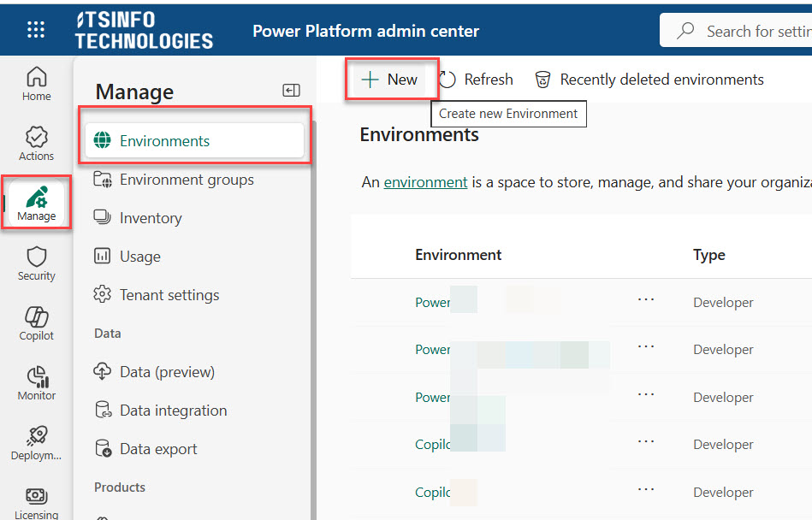This screenshot has height=520, width=812.
Task: Open Inventory page
Action: tap(138, 218)
